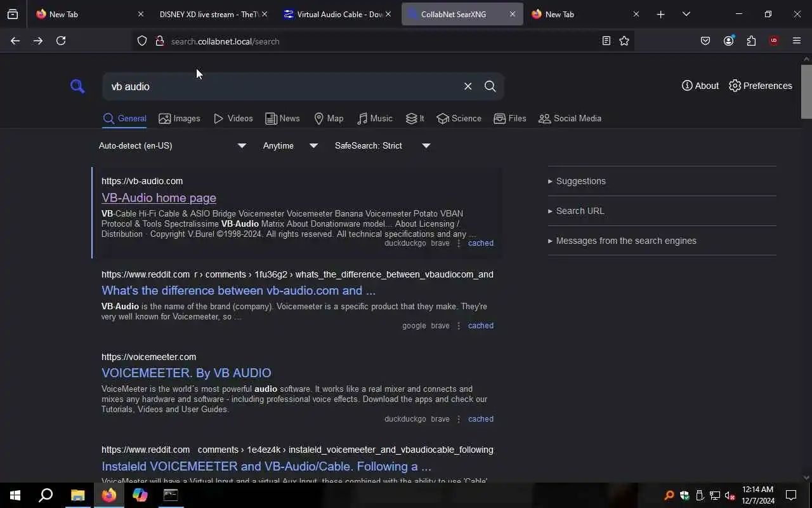
Task: Switch to the Images category tab
Action: [x=180, y=119]
